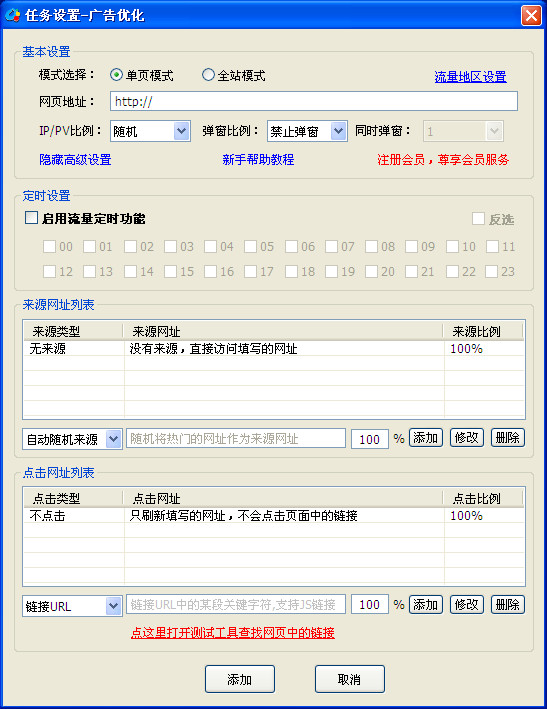Click 点击网址 column header

283,498
